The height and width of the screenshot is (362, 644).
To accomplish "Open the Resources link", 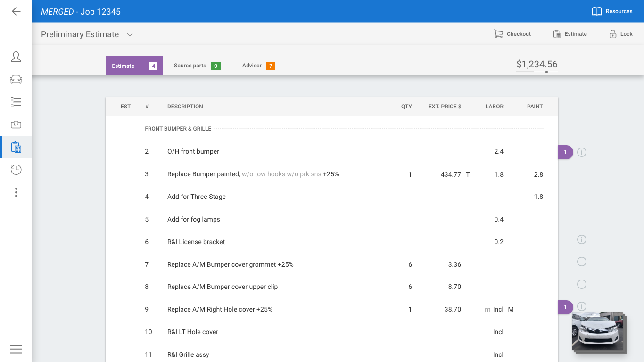I will (x=612, y=11).
